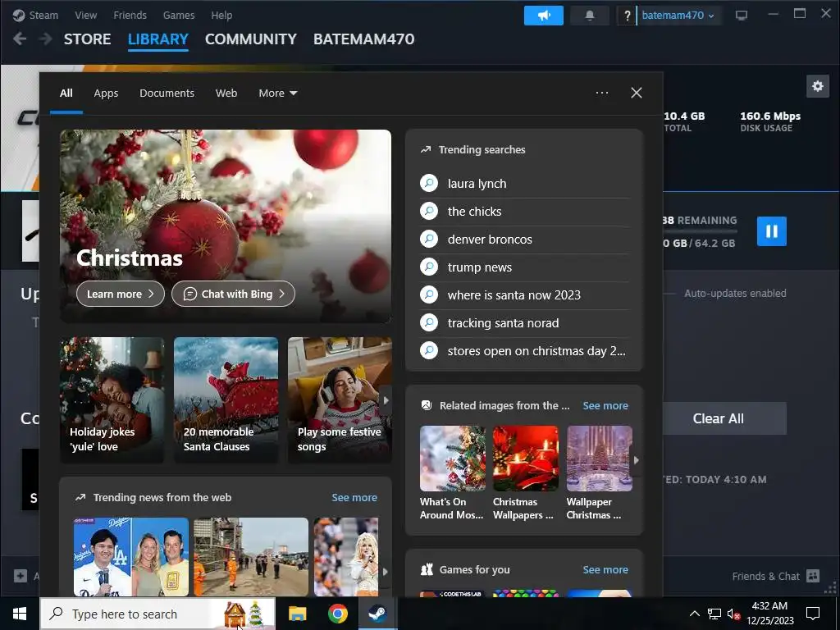Open Play some festive songs card
Image resolution: width=840 pixels, height=630 pixels.
tap(339, 399)
